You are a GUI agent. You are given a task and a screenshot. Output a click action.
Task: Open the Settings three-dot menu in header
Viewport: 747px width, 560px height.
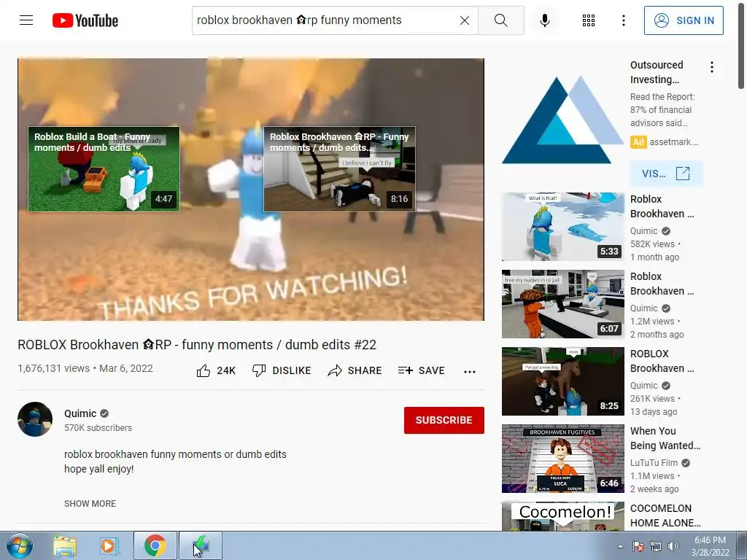(624, 20)
